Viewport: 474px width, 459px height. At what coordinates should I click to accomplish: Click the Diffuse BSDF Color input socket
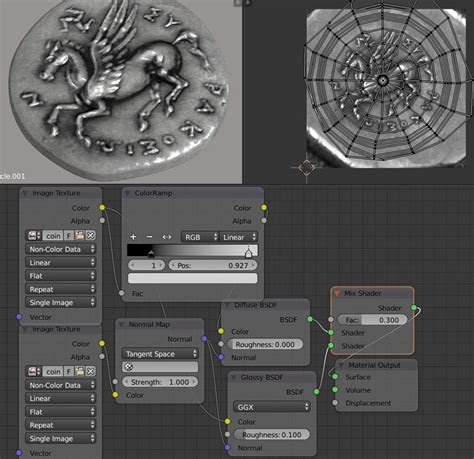point(221,331)
